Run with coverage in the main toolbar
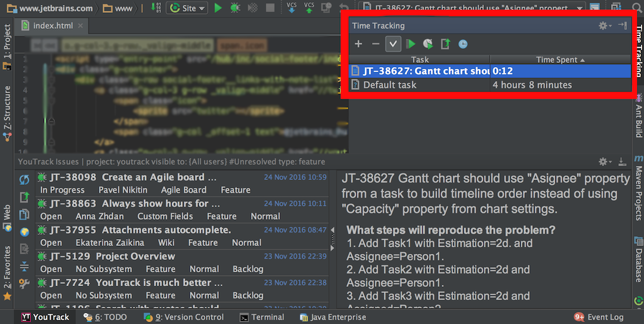This screenshot has height=324, width=644. [x=252, y=8]
